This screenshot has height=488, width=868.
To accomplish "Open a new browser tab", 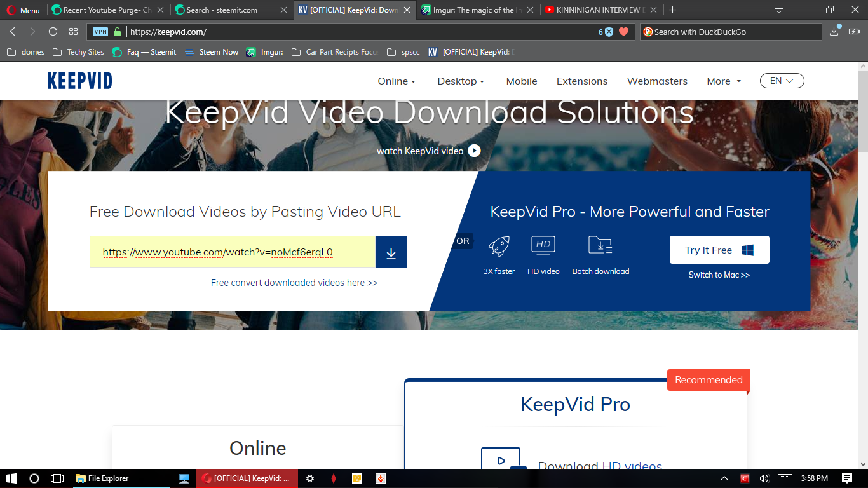I will pyautogui.click(x=673, y=10).
